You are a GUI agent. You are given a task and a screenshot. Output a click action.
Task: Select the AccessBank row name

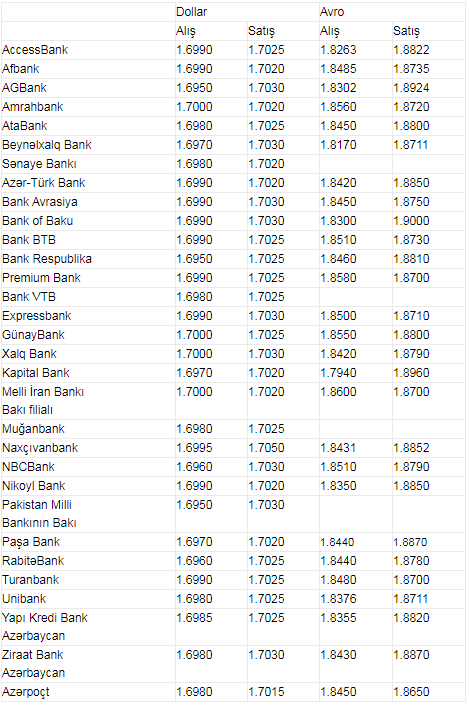[35, 50]
